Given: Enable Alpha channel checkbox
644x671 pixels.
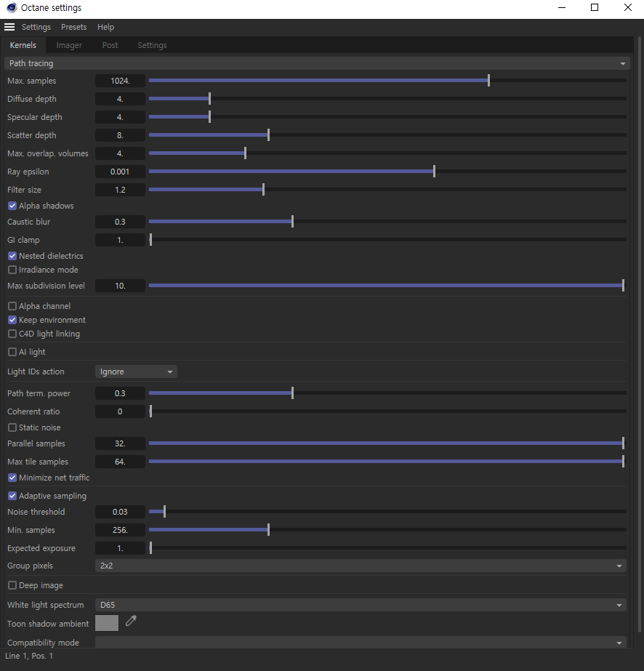Looking at the screenshot, I should (12, 306).
